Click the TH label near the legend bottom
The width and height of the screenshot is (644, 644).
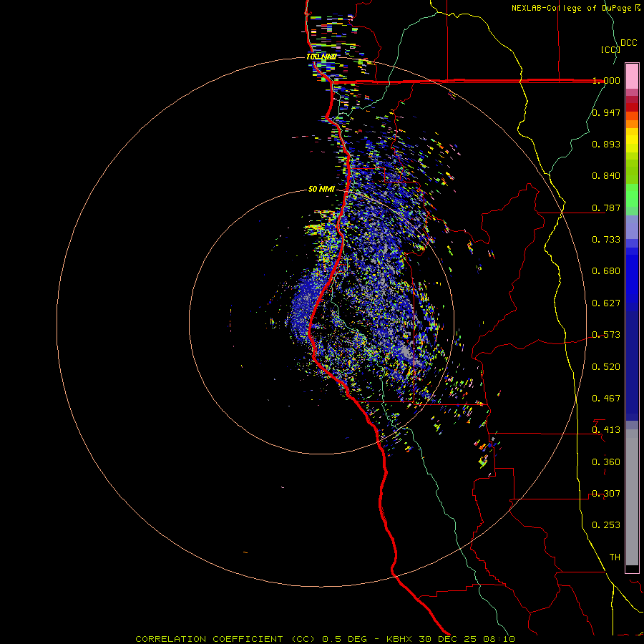click(615, 557)
